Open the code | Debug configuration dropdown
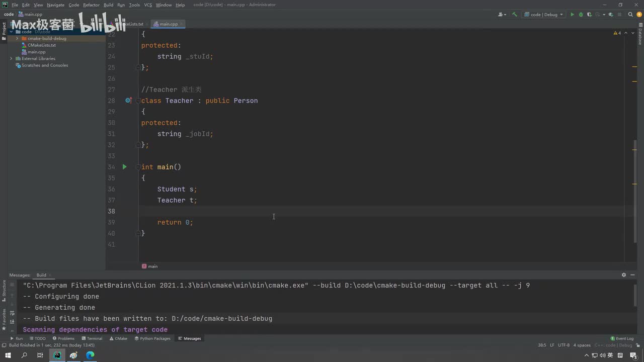 pos(544,15)
